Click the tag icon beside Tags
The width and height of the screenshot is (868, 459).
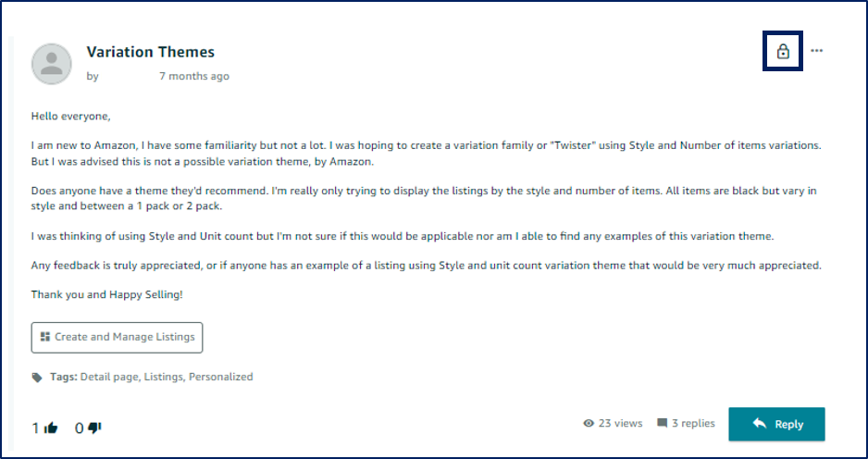(37, 377)
